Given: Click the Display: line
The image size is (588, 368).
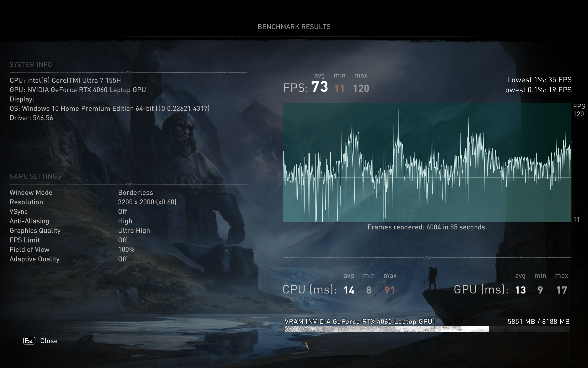Looking at the screenshot, I should pos(22,99).
